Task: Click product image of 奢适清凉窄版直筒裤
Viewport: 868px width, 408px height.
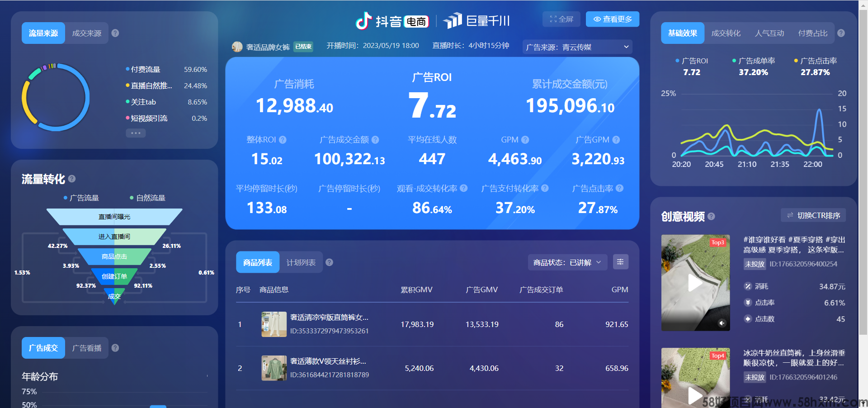Action: tap(274, 324)
